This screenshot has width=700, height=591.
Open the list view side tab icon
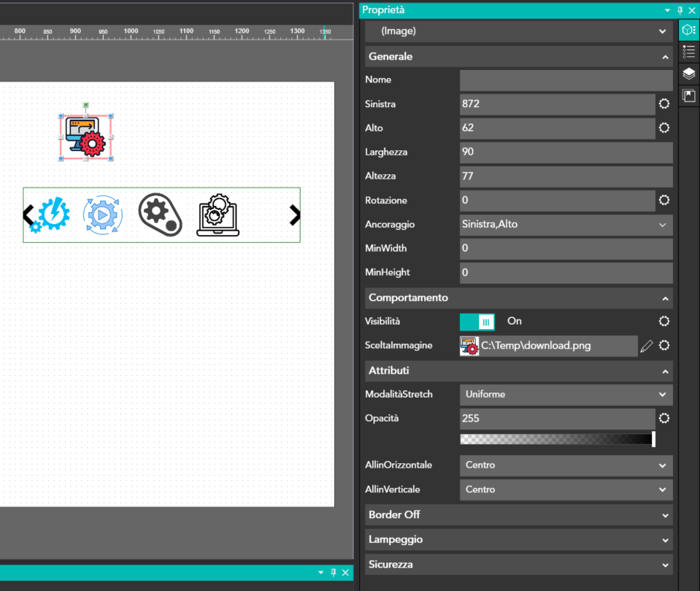coord(688,52)
